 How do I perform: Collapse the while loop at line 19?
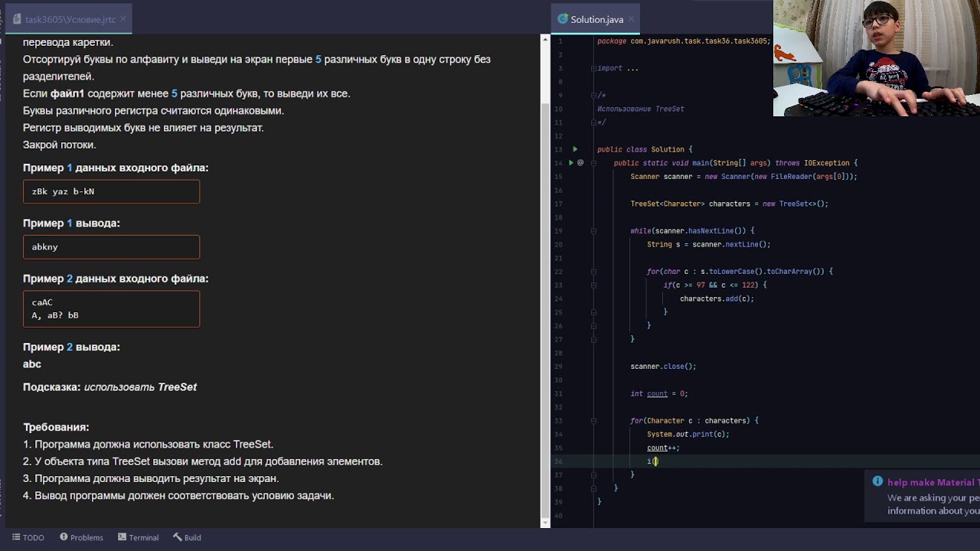coord(593,230)
